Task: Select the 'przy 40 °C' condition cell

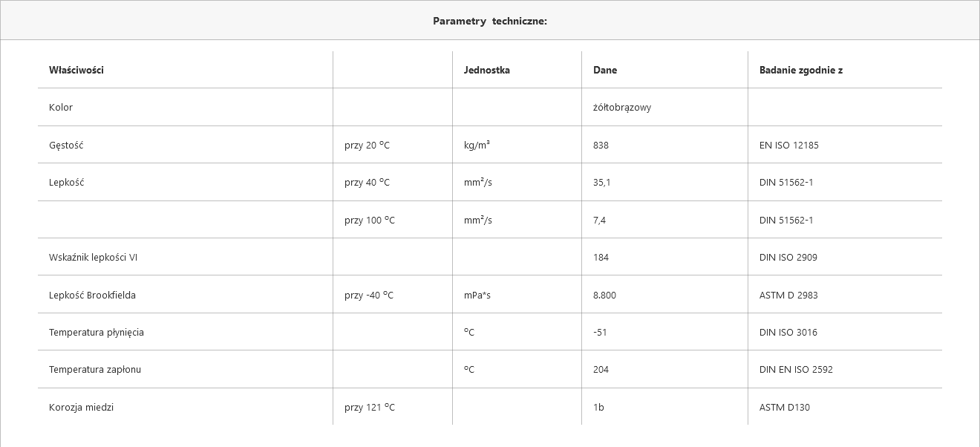Action: coord(367,182)
